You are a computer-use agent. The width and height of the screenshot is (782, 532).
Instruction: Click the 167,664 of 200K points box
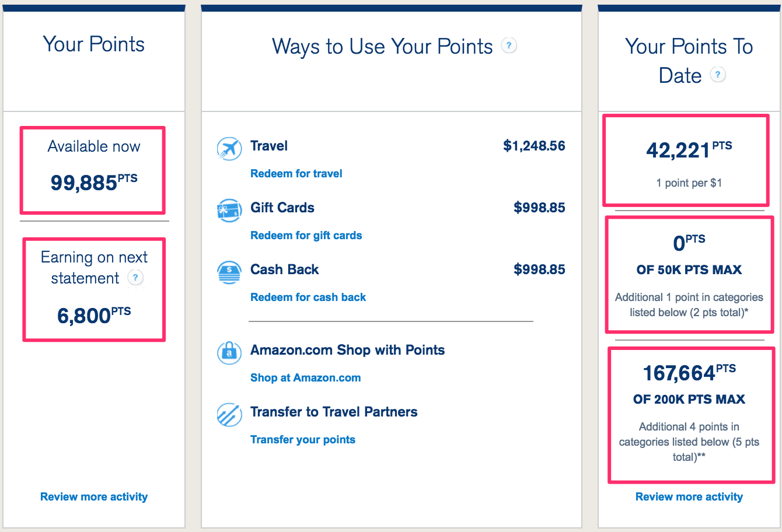[692, 415]
